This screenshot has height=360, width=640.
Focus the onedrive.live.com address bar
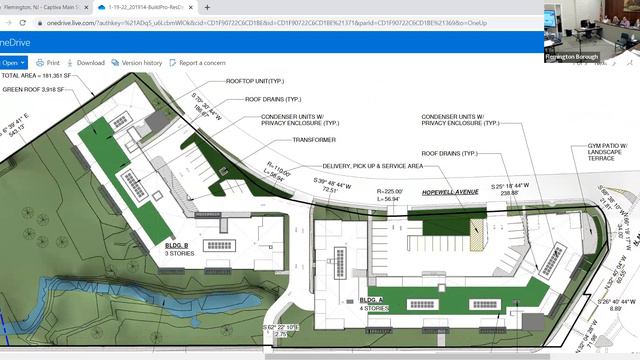267,23
